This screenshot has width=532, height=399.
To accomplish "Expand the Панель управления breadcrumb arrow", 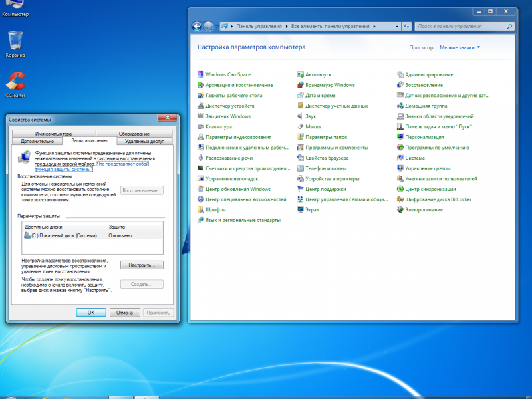I will pos(287,26).
